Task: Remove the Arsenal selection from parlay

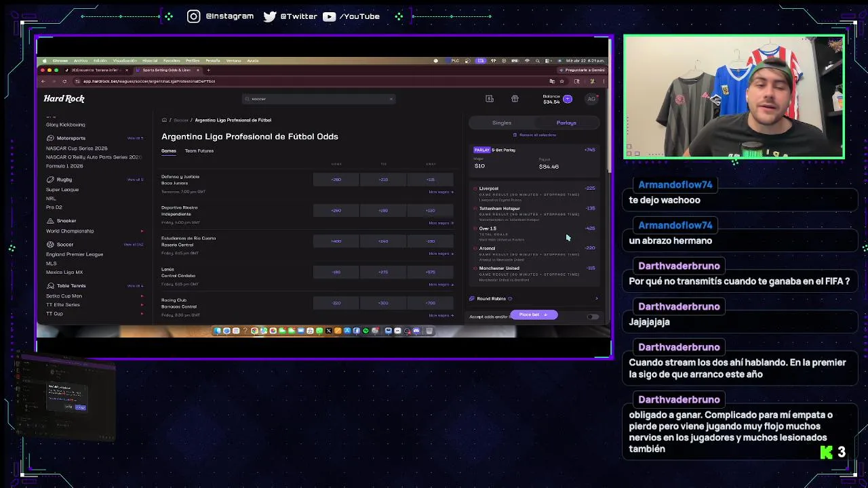Action: point(475,249)
